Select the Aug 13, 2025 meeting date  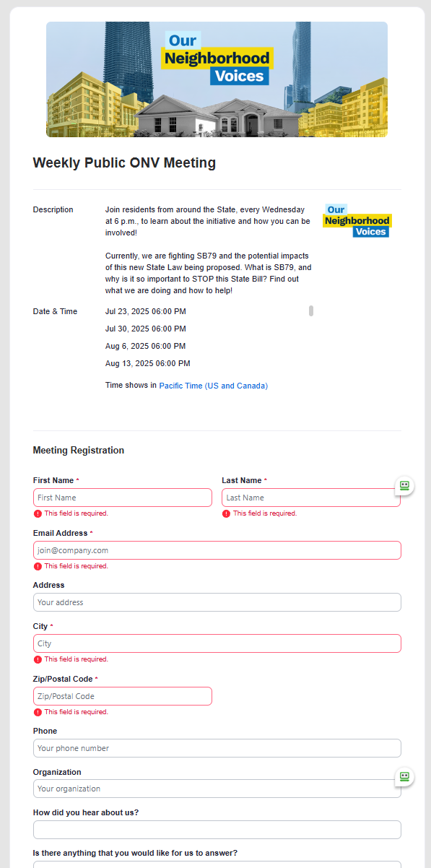click(x=147, y=363)
